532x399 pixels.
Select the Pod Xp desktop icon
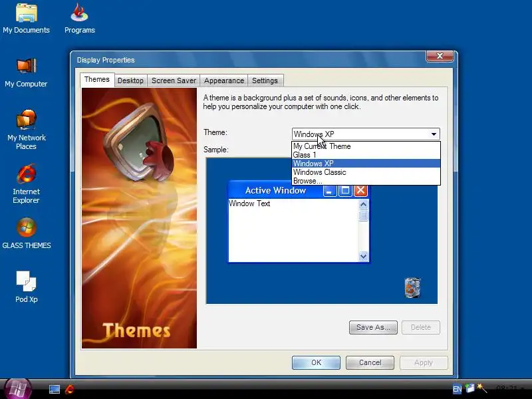26,287
